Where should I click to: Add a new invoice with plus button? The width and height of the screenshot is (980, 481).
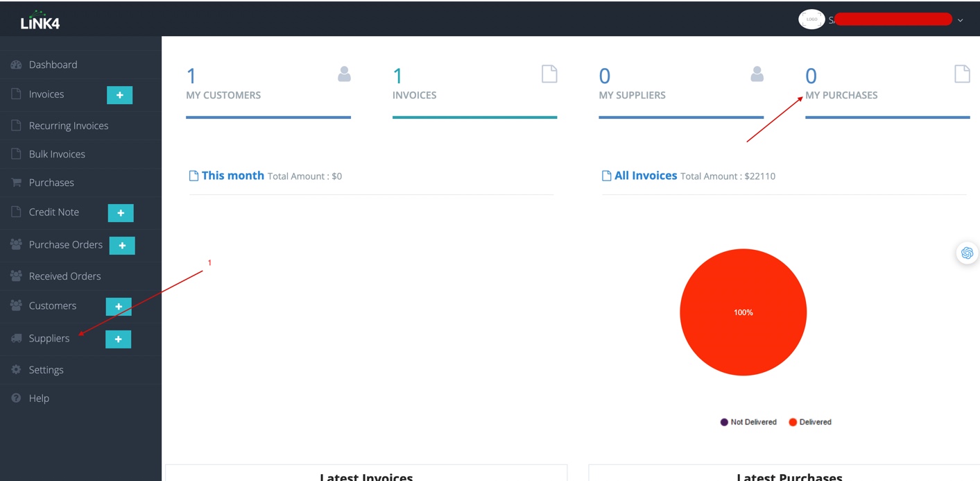(x=119, y=95)
